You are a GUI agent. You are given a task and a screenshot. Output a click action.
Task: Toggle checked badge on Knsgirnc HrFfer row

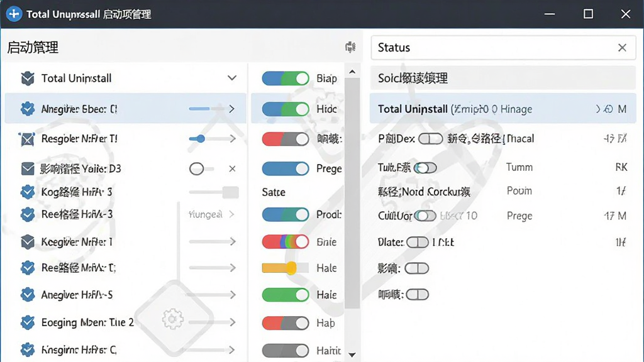tap(28, 349)
